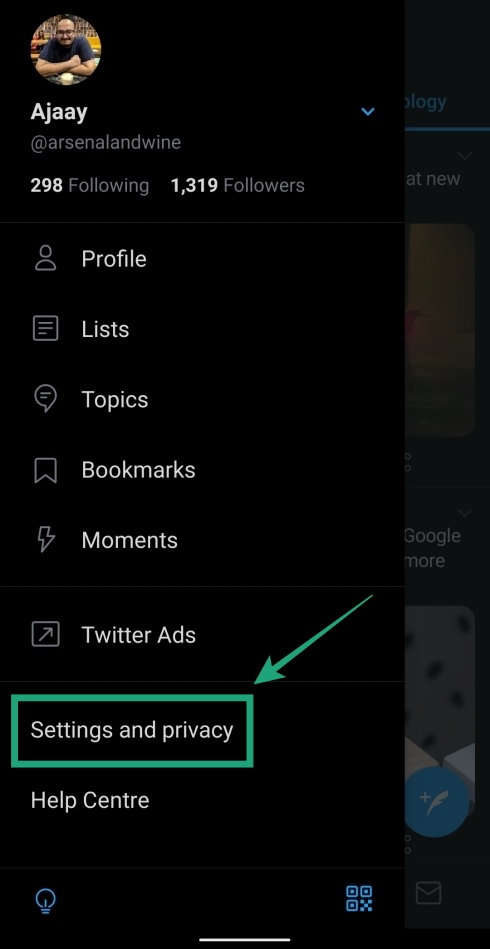The height and width of the screenshot is (949, 490).
Task: Open the QR code scanner icon
Action: point(359,898)
